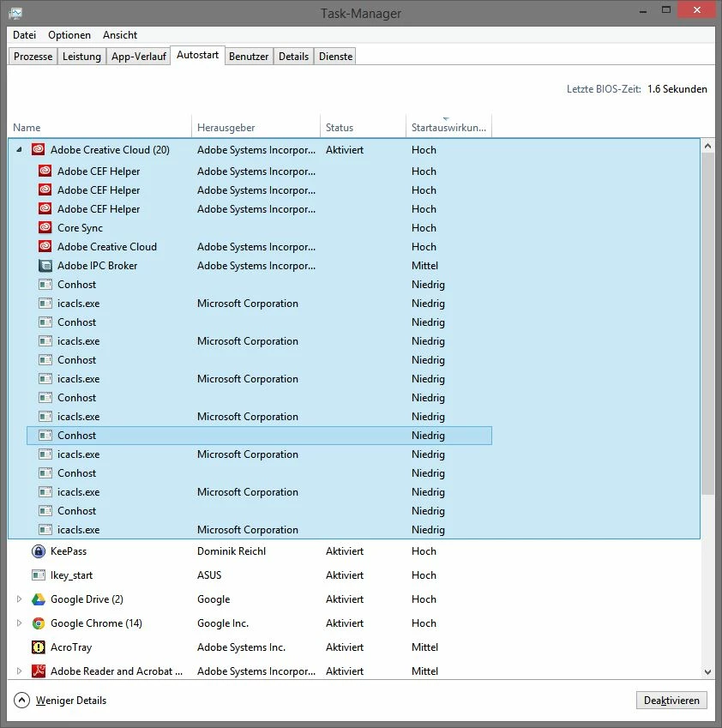
Task: Click the ASUS publisher cell
Action: point(209,575)
